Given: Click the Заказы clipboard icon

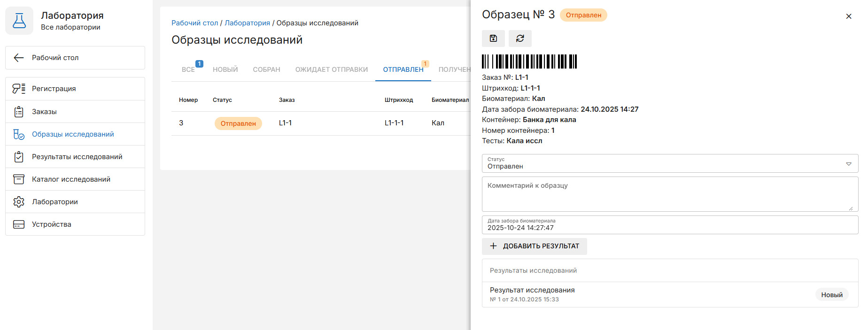Looking at the screenshot, I should (19, 112).
